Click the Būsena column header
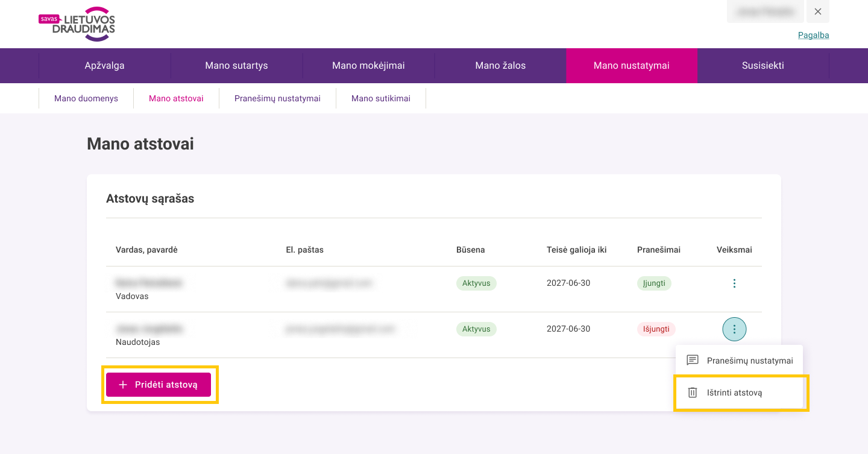This screenshot has width=868, height=454. click(471, 250)
